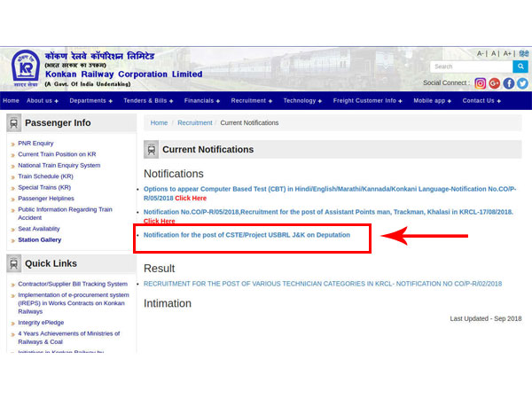Expand the Contact Us menu
The image size is (532, 399).
[481, 101]
